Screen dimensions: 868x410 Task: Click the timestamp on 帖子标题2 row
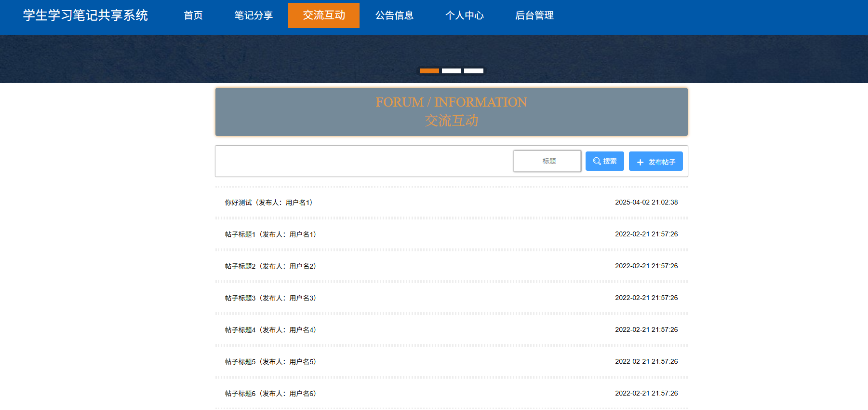(x=646, y=266)
